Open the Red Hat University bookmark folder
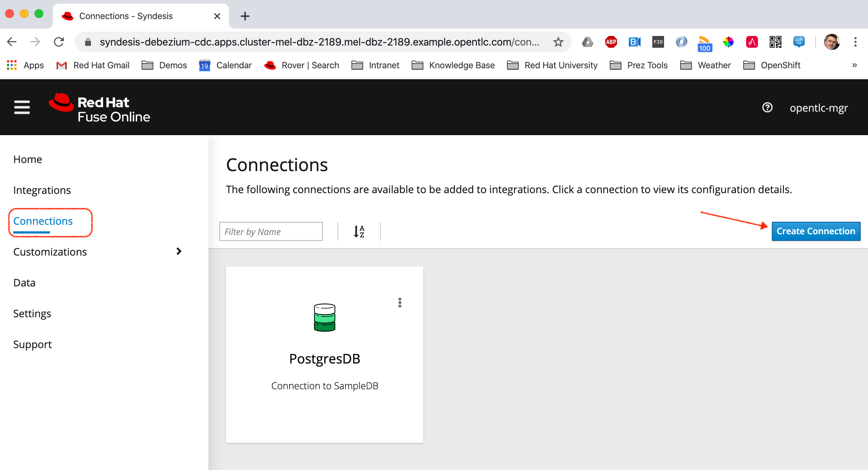Image resolution: width=868 pixels, height=470 pixels. pyautogui.click(x=552, y=65)
